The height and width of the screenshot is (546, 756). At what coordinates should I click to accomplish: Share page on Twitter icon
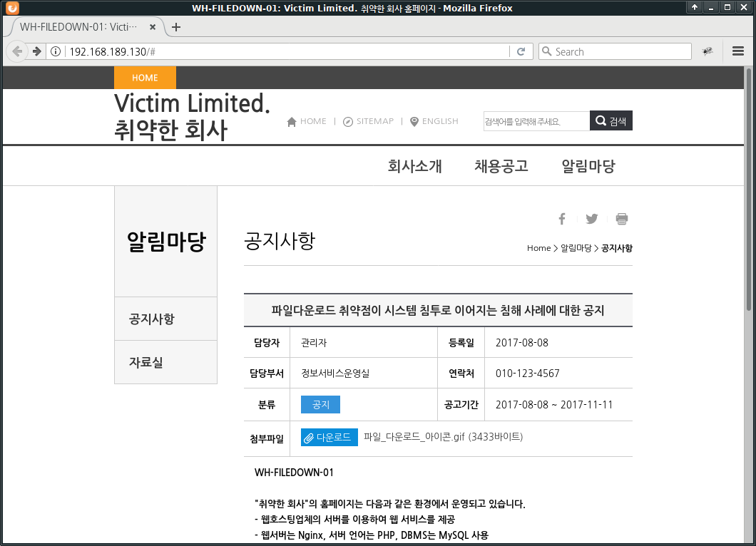point(591,219)
